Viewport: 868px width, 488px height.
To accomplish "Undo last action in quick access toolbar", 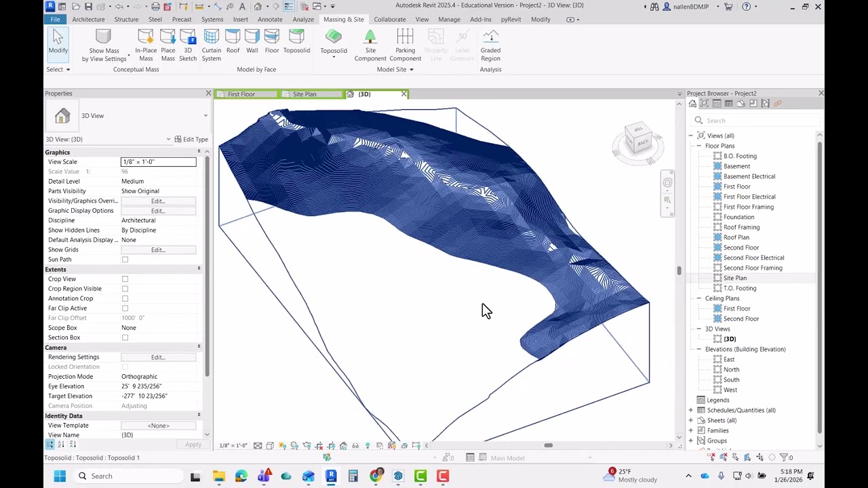I will pyautogui.click(x=119, y=7).
